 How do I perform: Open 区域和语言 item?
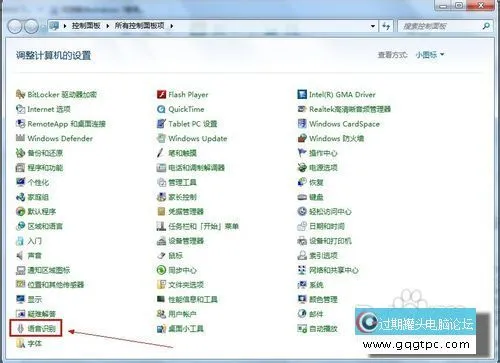39,226
